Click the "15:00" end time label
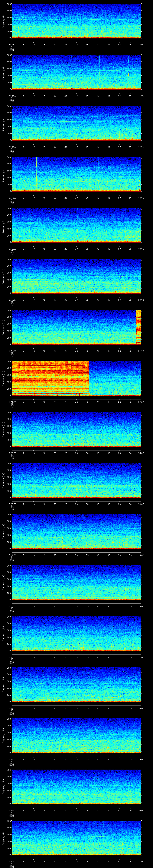Image resolution: width=153 pixels, height=868 pixels. (141, 44)
